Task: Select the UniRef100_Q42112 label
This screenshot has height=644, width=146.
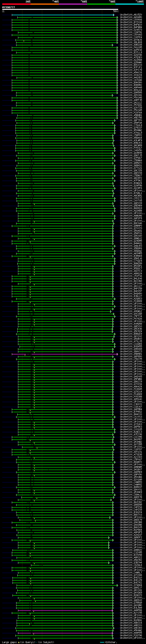Action: (x=131, y=103)
